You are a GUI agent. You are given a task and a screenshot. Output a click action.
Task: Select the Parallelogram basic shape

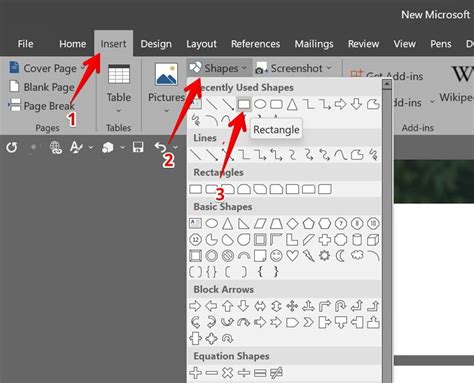pyautogui.click(x=260, y=223)
